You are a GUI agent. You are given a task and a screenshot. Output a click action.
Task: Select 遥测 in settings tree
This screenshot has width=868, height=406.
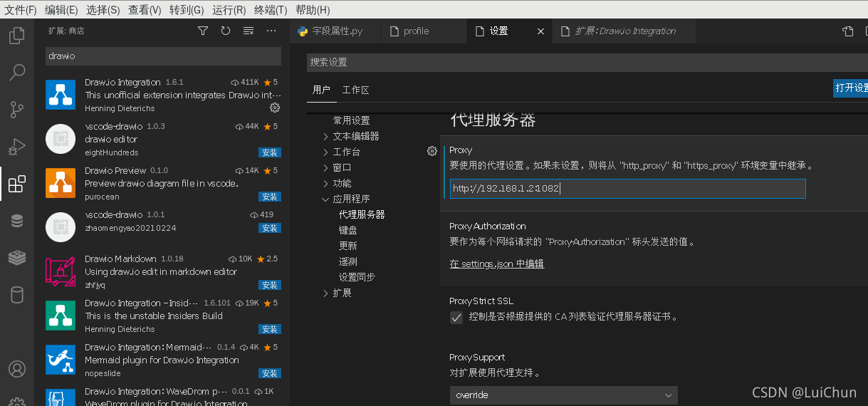[348, 261]
